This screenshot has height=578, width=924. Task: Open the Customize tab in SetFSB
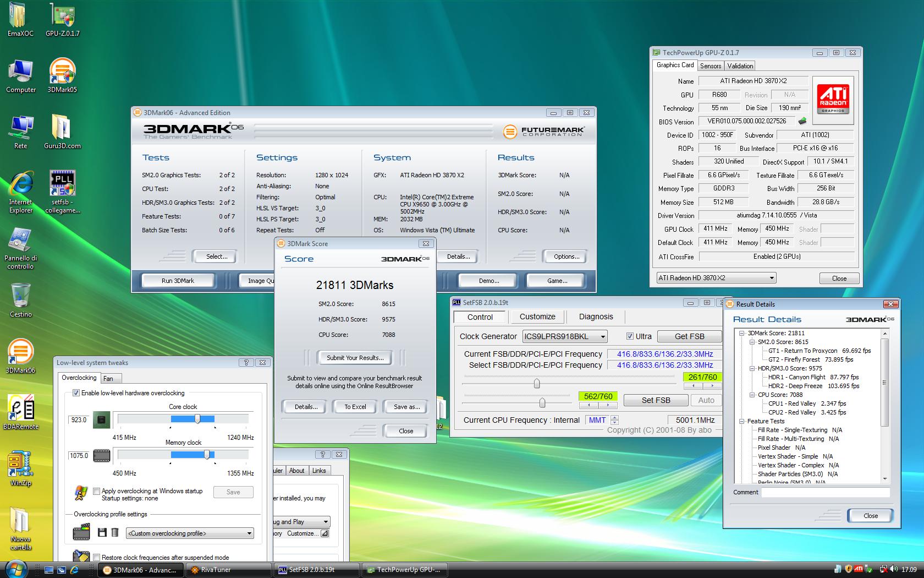pos(537,317)
